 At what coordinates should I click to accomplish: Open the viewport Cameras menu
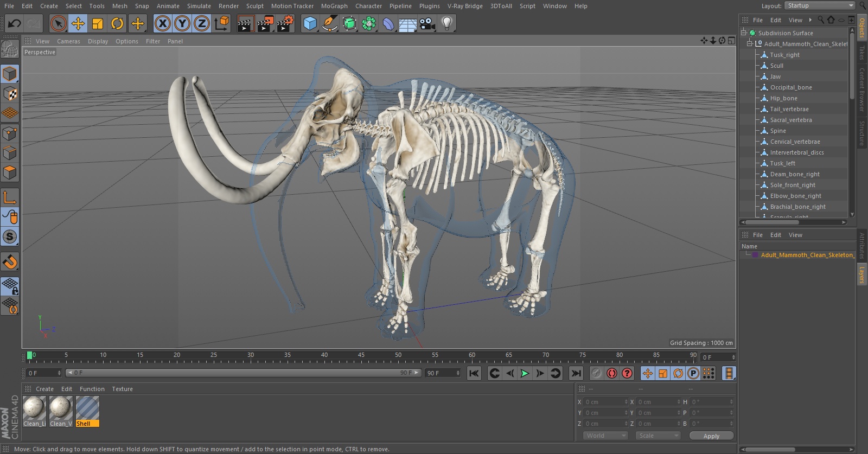tap(68, 41)
